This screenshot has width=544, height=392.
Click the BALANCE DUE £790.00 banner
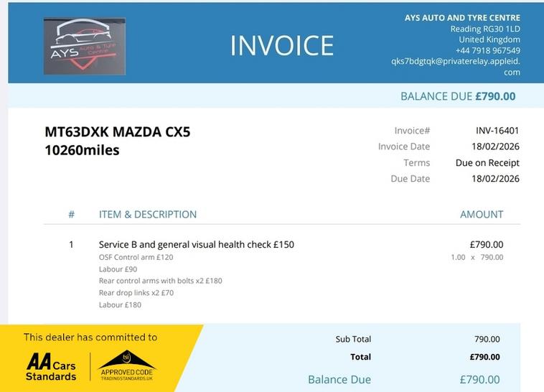coord(457,96)
